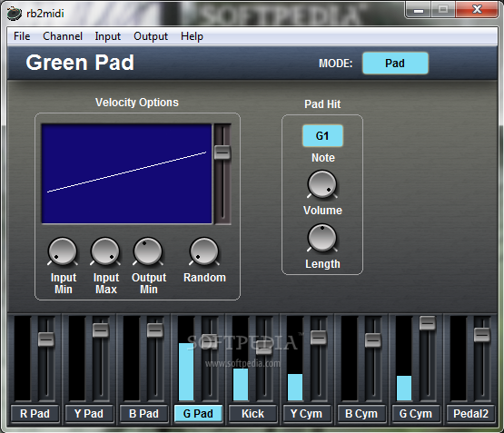Click the Pedal2 fader handle

(482, 335)
